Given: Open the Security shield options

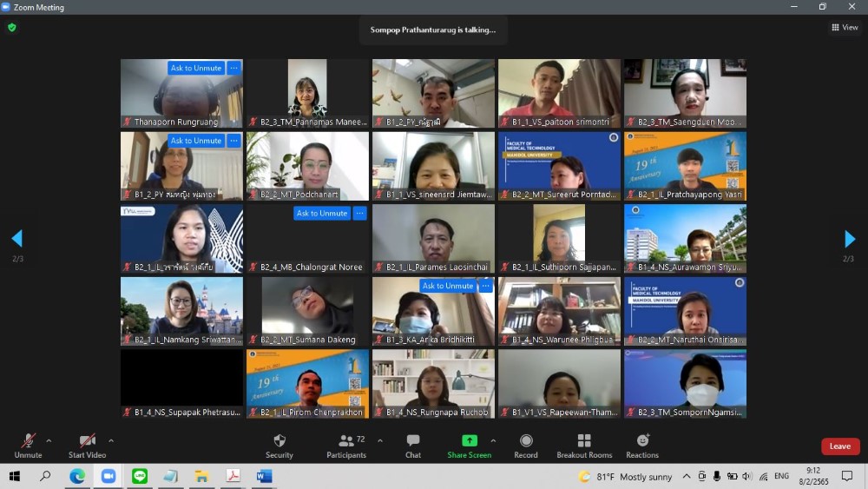Looking at the screenshot, I should (x=279, y=445).
